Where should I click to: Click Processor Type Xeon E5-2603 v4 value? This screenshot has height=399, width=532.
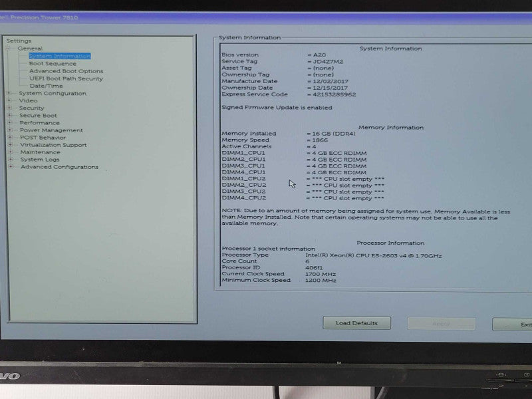(374, 255)
